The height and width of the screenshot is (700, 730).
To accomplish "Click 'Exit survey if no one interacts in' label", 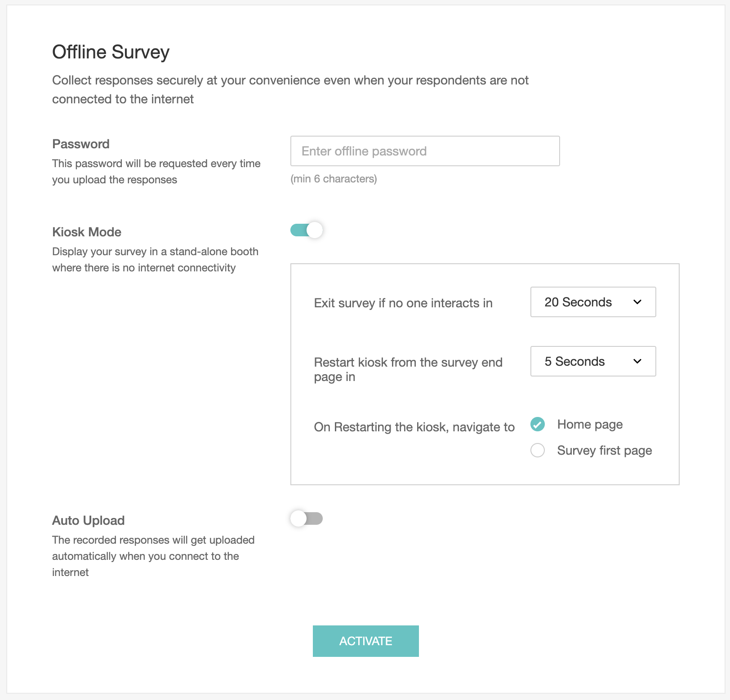I will click(403, 303).
